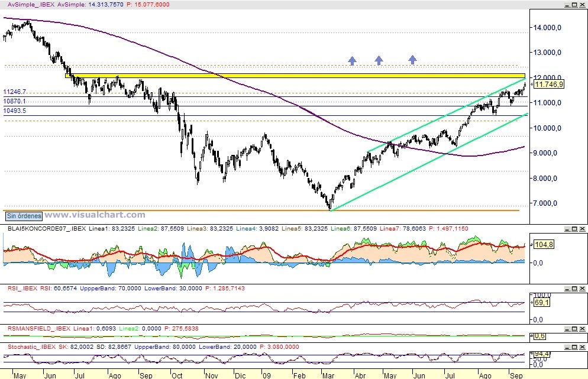588x379 pixels.
Task: Maximize the BLAI5KONCORDE07 indicator panel
Action: 575,229
